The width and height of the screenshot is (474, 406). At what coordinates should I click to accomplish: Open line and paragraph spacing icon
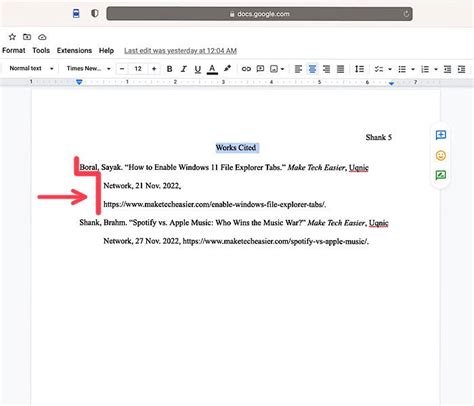click(359, 69)
